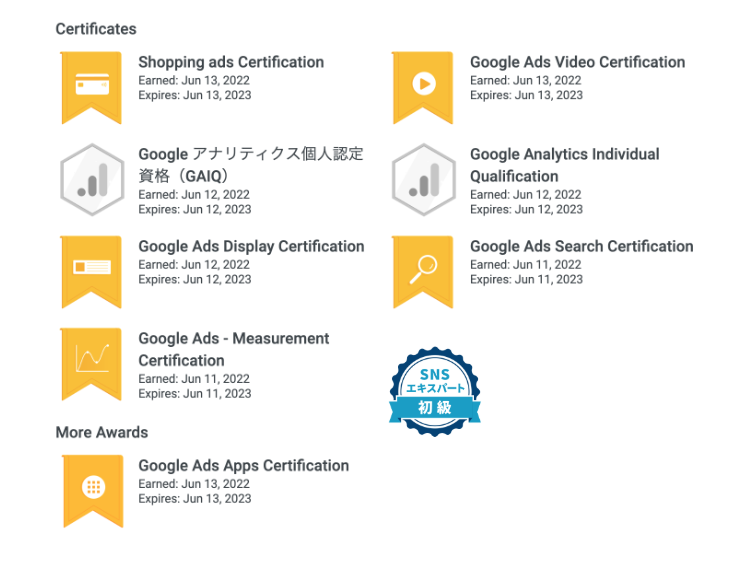Open Google Ads Search Certification title
The width and height of the screenshot is (744, 562).
582,246
